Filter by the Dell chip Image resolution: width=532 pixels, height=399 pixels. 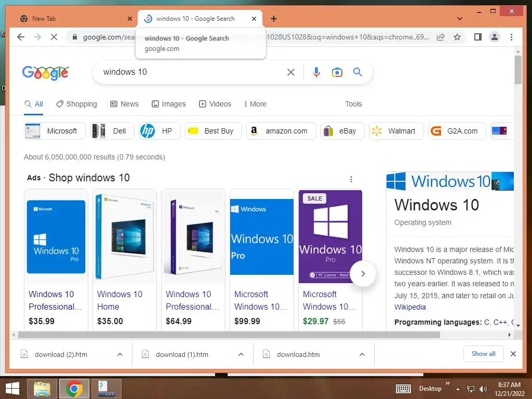coord(112,131)
